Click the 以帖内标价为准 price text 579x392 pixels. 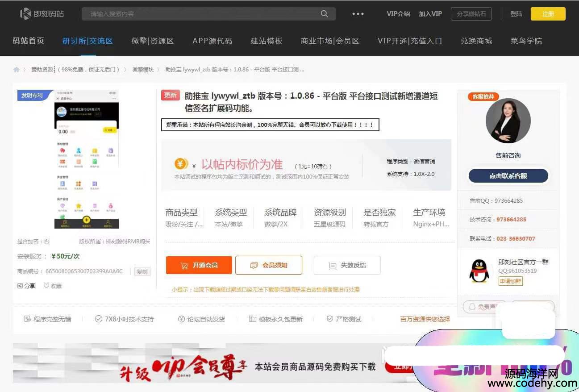coord(242,164)
